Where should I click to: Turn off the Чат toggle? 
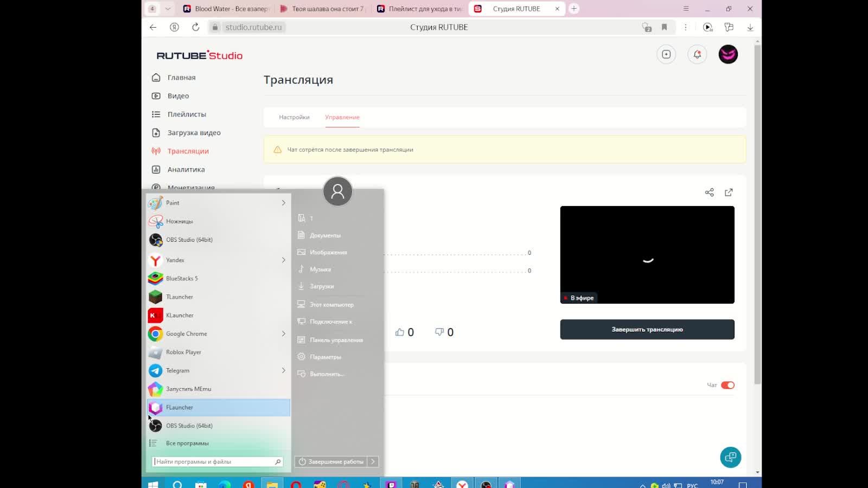(727, 385)
